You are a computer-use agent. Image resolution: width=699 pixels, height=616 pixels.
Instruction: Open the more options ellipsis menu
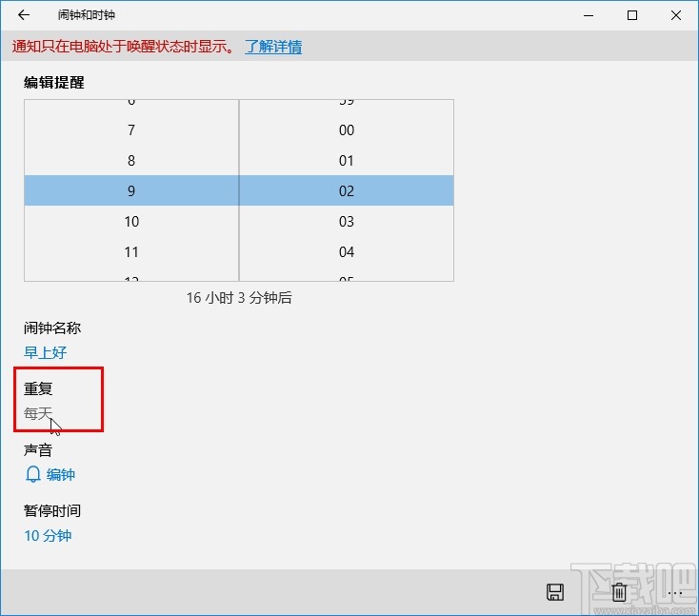coord(675,593)
